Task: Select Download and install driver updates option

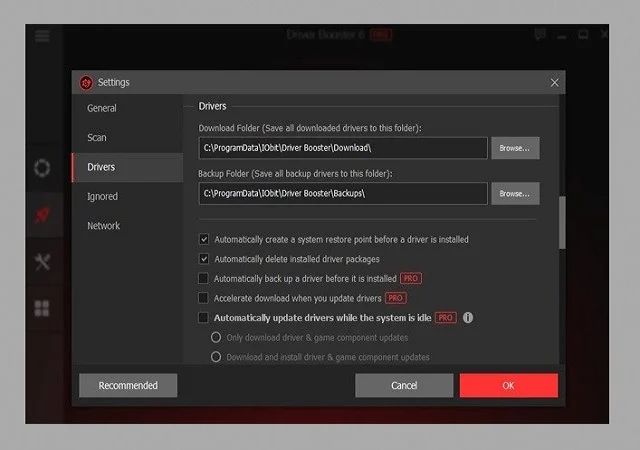Action: (216, 357)
